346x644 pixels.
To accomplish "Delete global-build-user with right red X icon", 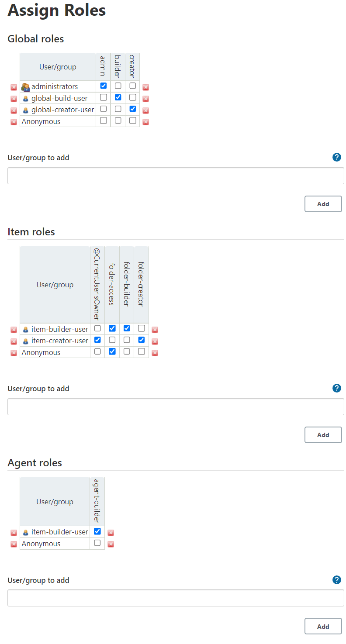I will 146,99.
